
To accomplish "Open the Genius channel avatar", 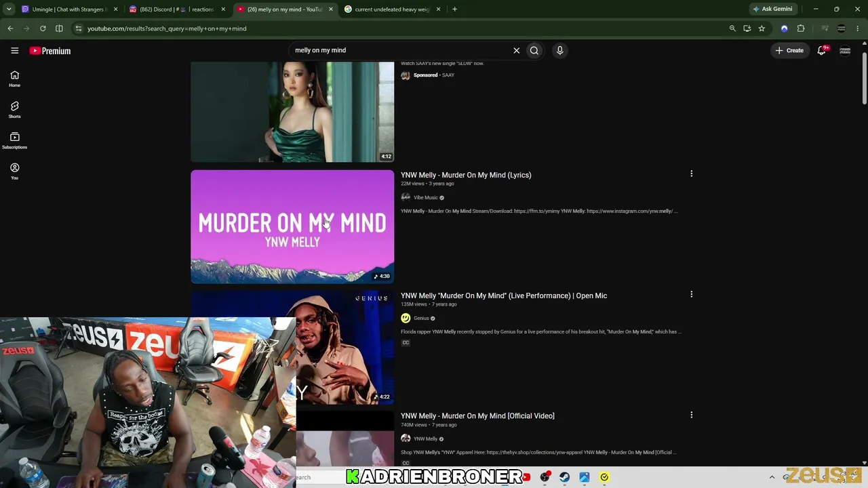I will tap(406, 318).
